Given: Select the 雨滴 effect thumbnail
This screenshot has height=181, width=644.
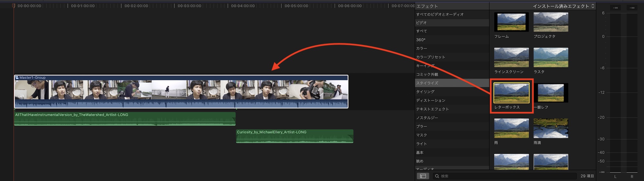Looking at the screenshot, I should (551, 128).
